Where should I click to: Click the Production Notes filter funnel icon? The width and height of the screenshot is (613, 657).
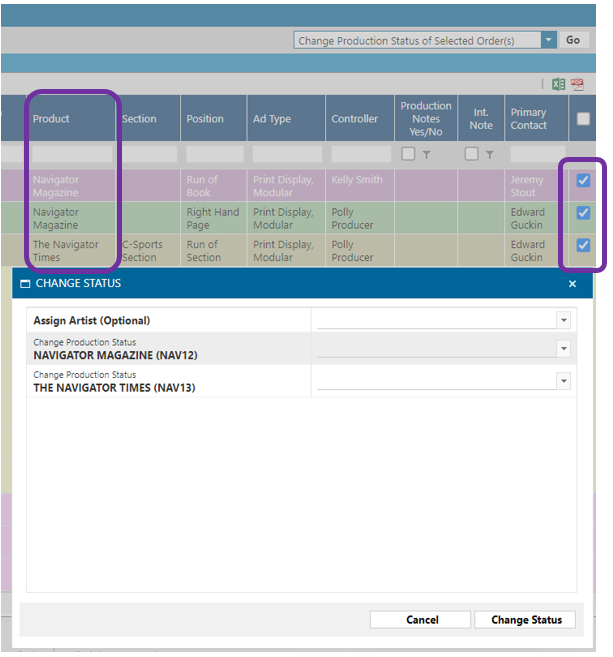coord(426,154)
